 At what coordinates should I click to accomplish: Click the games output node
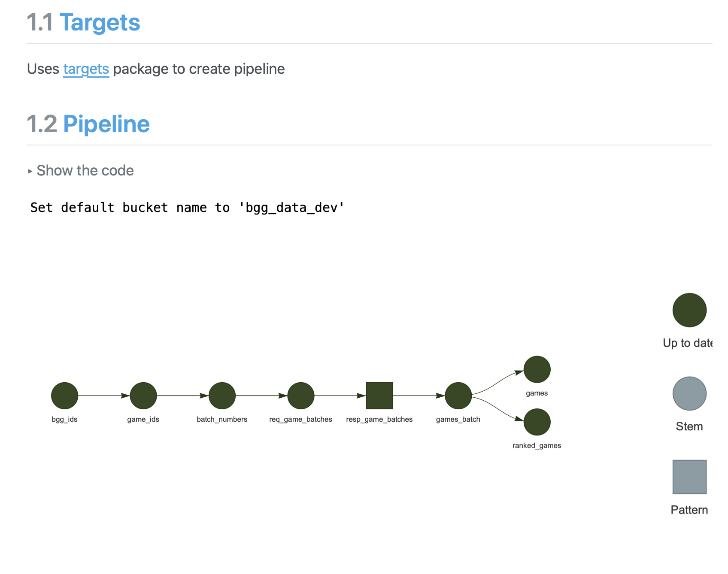[537, 369]
